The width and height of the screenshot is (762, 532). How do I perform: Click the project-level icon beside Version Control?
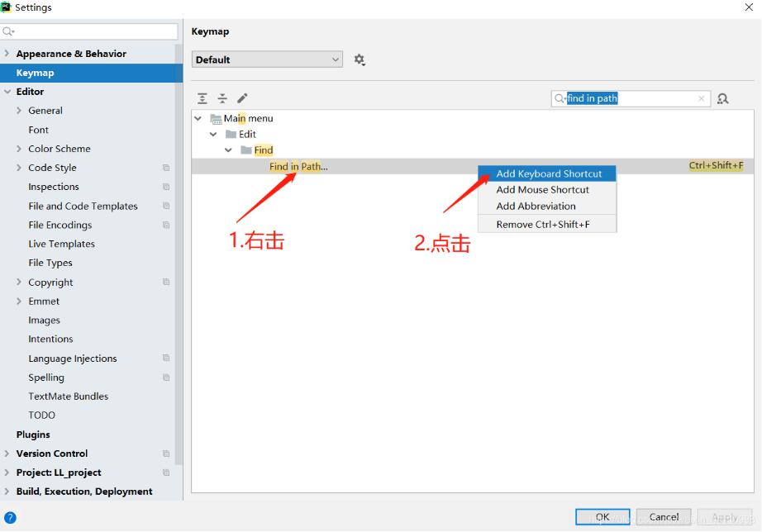point(166,454)
